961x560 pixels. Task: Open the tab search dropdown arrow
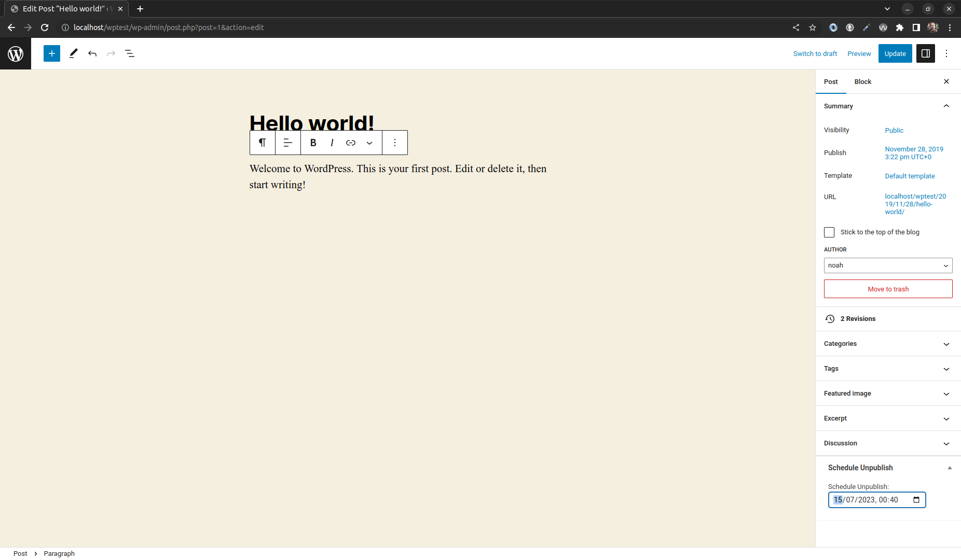click(x=887, y=9)
